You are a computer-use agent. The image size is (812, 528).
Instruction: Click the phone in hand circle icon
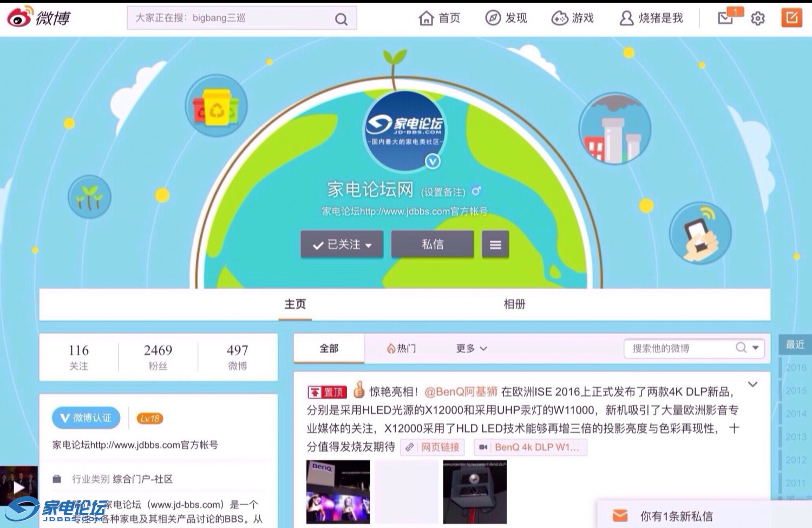point(700,233)
